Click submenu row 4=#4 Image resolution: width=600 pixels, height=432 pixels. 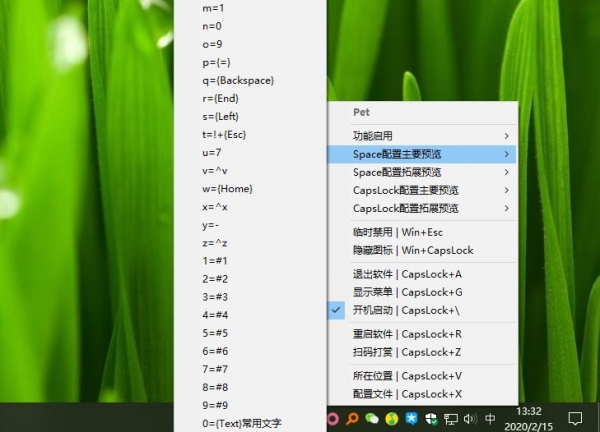(x=250, y=315)
